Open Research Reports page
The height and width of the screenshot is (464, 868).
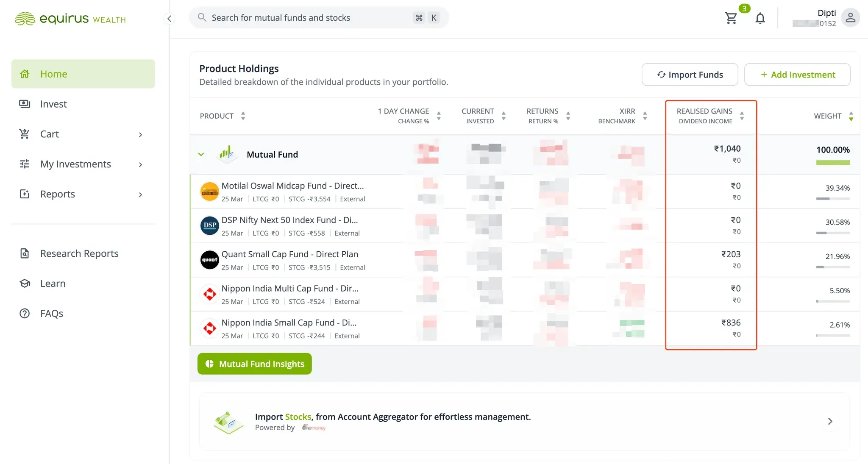(x=83, y=253)
